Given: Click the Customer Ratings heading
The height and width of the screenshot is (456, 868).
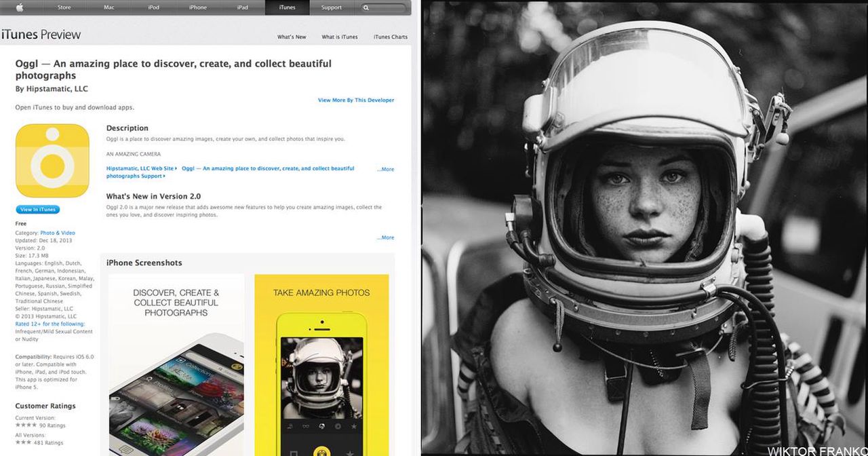Looking at the screenshot, I should tap(45, 406).
